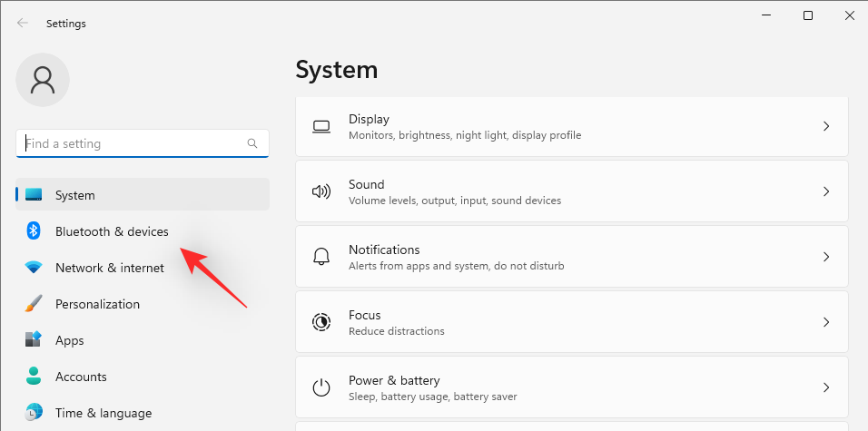
Task: Open Notifications settings row
Action: pyautogui.click(x=572, y=257)
